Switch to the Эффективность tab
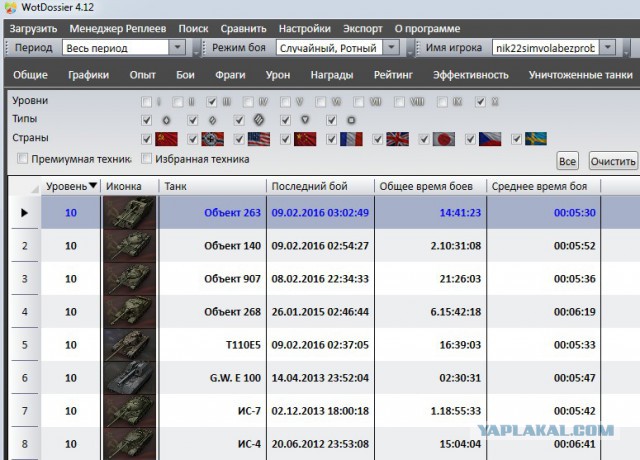 [471, 75]
